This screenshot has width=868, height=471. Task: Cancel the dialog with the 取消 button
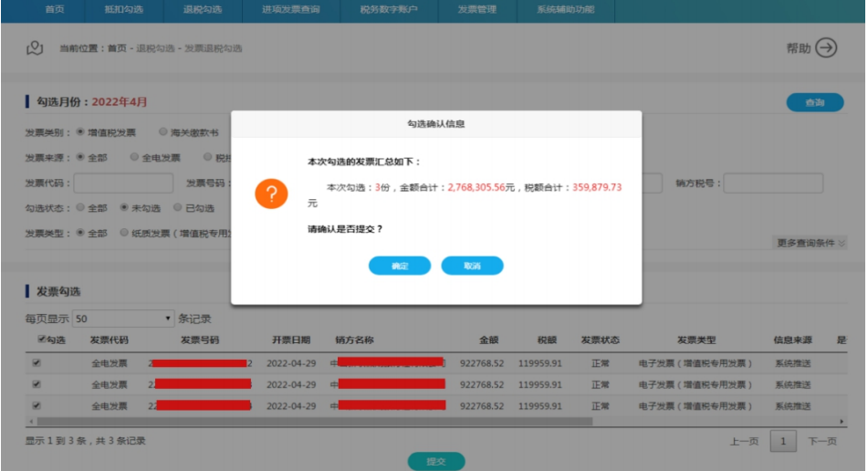[472, 266]
